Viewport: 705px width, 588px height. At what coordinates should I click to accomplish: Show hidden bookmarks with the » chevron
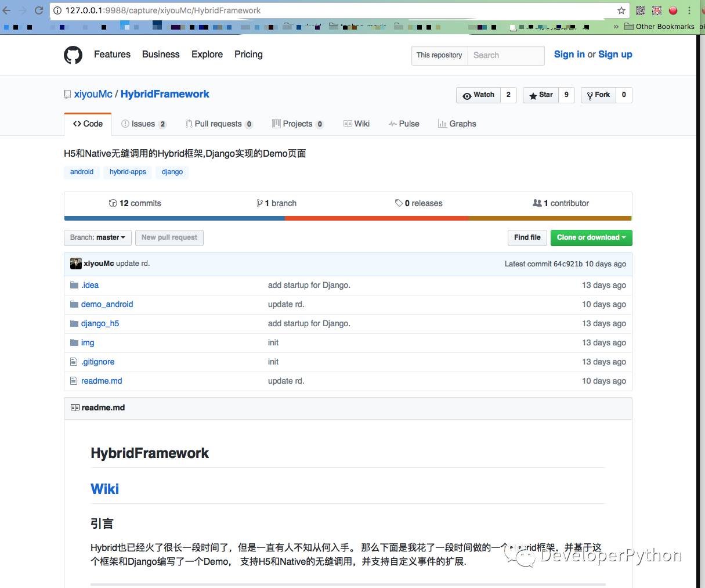pyautogui.click(x=616, y=26)
